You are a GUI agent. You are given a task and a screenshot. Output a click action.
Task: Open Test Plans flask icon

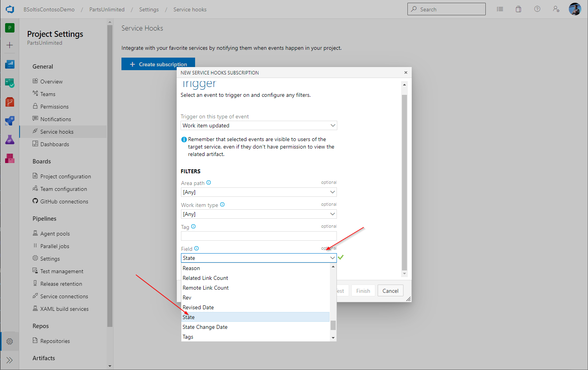point(10,140)
